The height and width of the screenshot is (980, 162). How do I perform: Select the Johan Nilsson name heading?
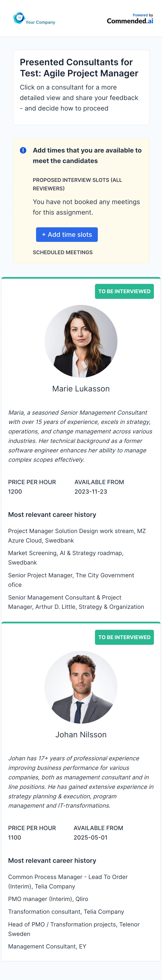pos(81,735)
